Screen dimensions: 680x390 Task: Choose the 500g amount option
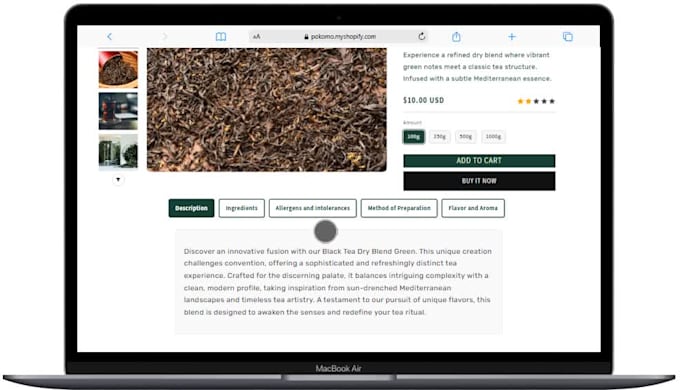coord(466,137)
